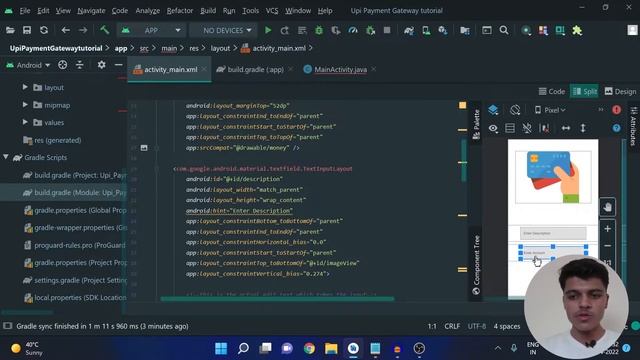Toggle view options eye icon
Viewport: 640px width, 360px height.
pos(493,128)
